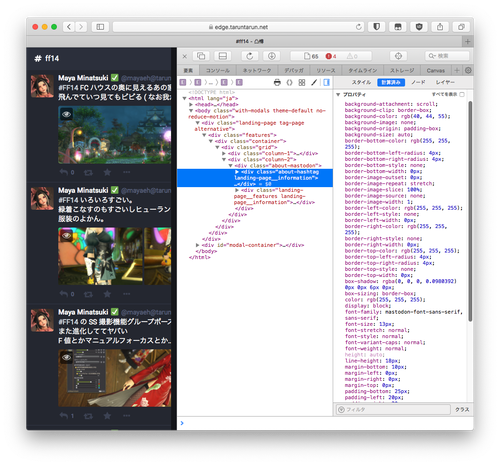Collapse the プロパティ section

pos(338,95)
